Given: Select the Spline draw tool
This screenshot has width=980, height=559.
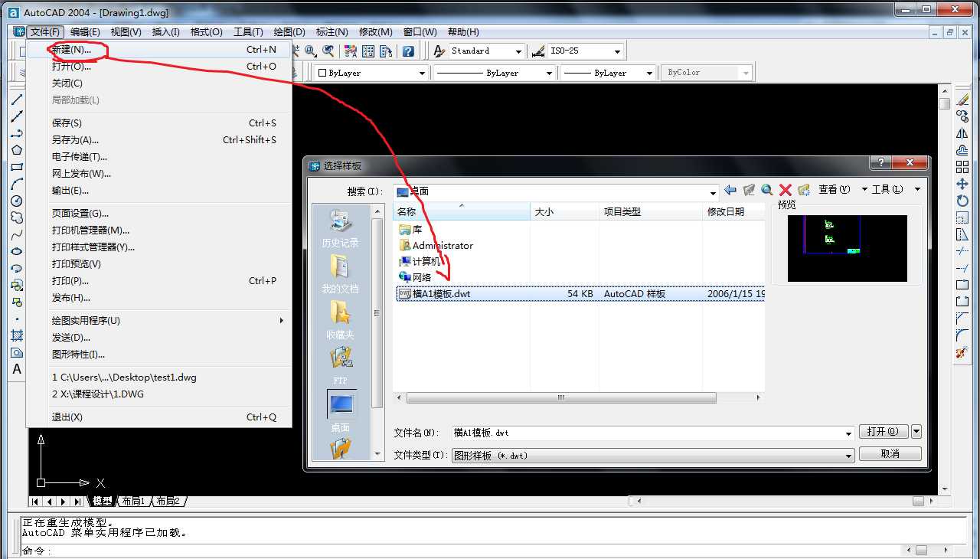Looking at the screenshot, I should pyautogui.click(x=16, y=234).
